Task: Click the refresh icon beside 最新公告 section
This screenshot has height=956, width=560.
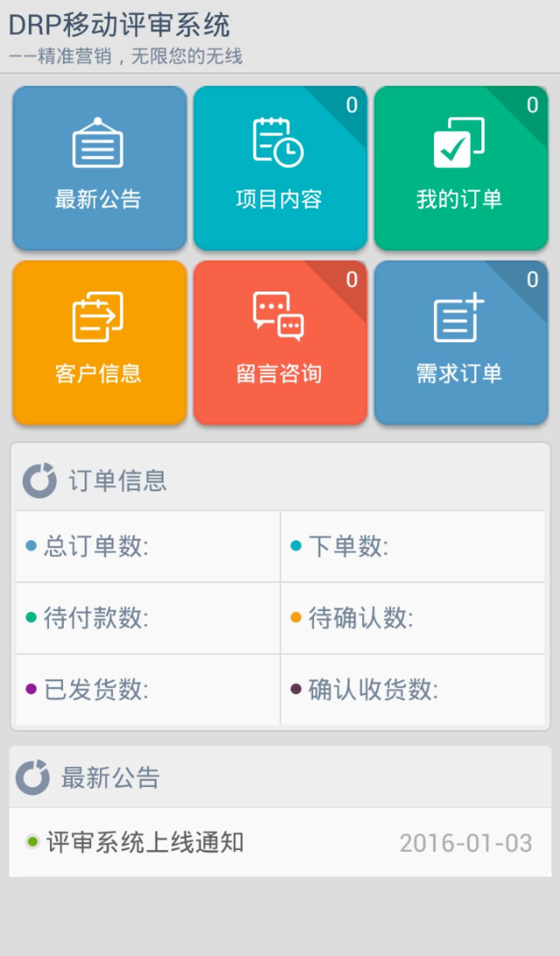Action: [32, 777]
